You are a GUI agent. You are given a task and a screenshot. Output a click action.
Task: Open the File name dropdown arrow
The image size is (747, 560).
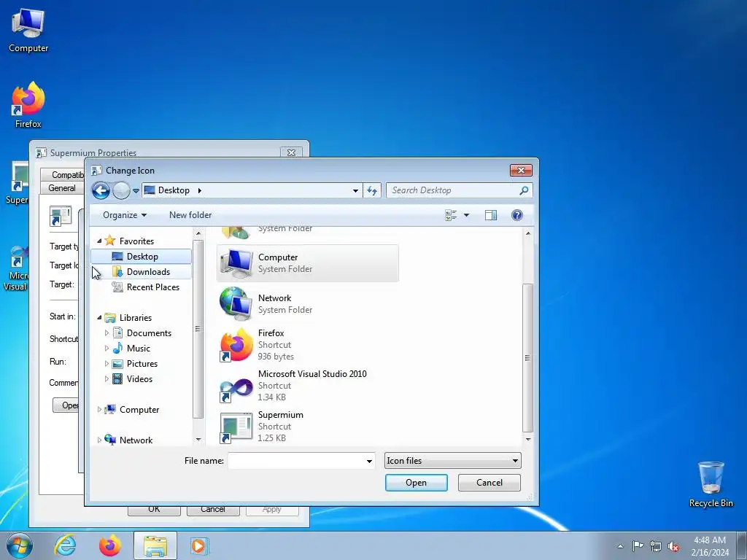click(x=369, y=461)
